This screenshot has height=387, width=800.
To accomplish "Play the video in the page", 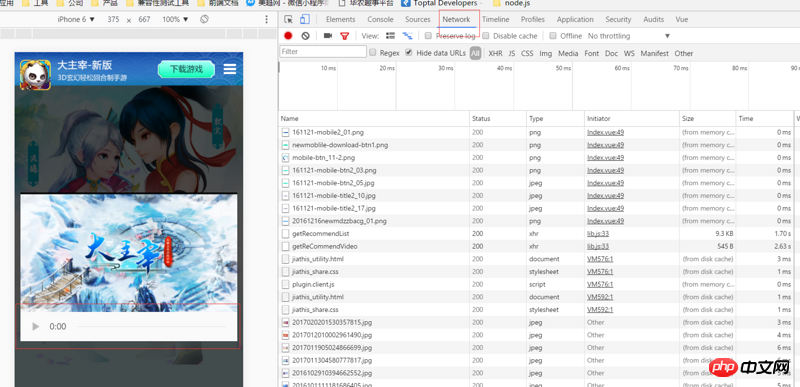I will click(36, 326).
